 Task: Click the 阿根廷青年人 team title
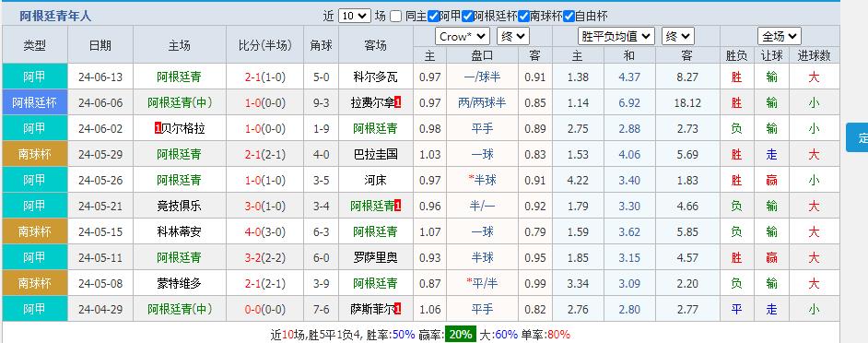[55, 17]
